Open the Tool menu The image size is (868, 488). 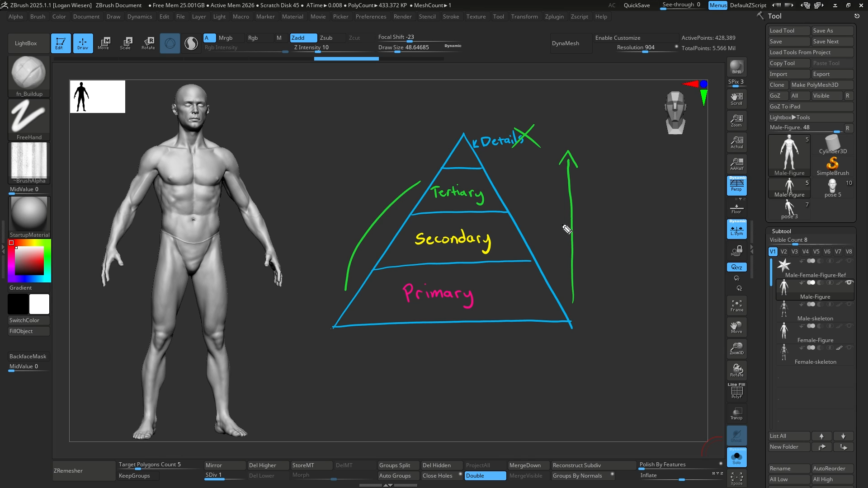[x=499, y=17]
